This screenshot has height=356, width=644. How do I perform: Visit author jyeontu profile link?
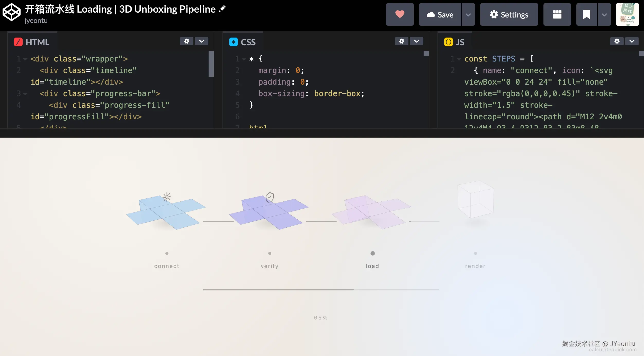click(36, 21)
